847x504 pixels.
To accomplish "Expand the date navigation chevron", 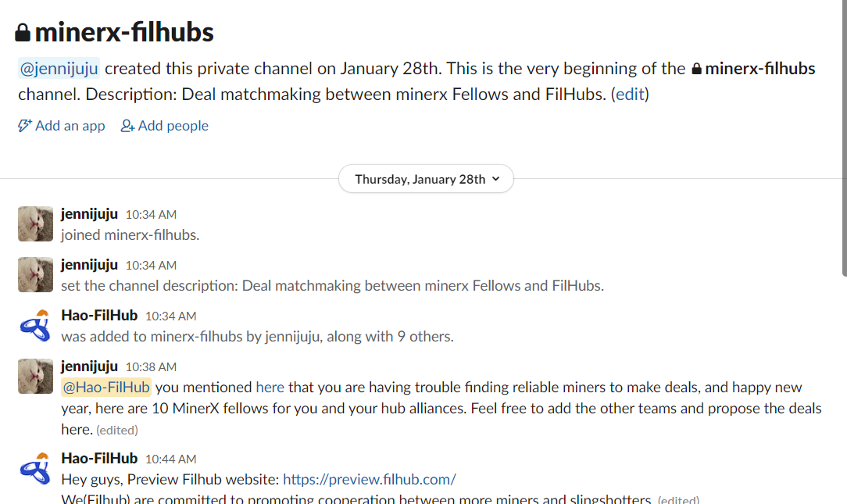I will click(x=495, y=178).
